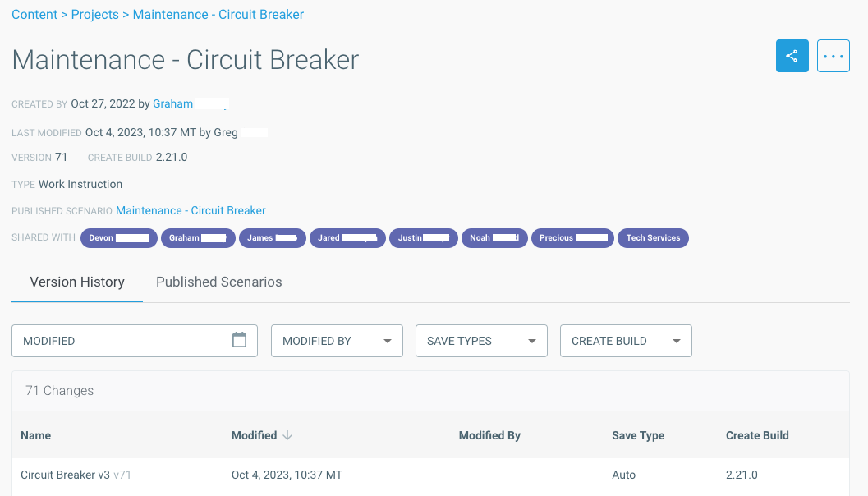This screenshot has width=868, height=496.
Task: Click the Noah shared-with chip
Action: pos(494,238)
